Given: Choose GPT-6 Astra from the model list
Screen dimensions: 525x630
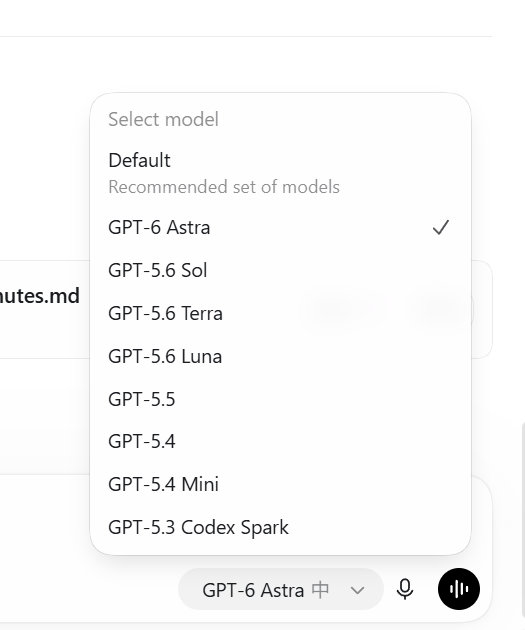Looking at the screenshot, I should [x=280, y=227].
